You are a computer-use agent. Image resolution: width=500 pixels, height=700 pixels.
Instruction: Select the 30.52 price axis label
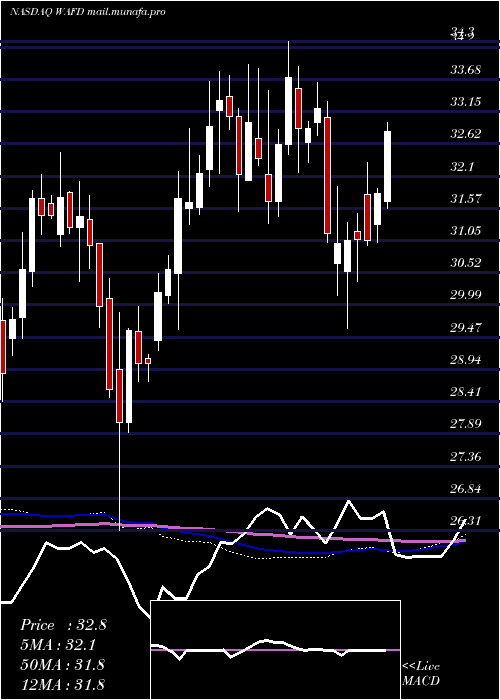coord(465,262)
